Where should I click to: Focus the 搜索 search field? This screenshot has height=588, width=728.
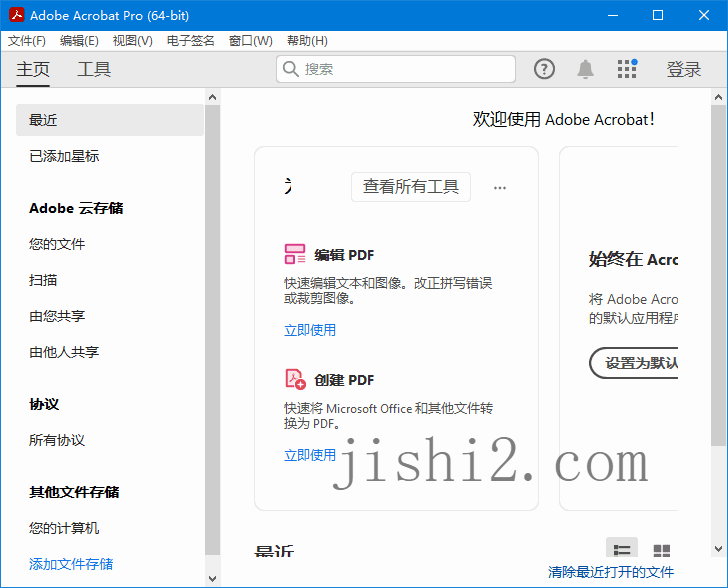(x=396, y=69)
